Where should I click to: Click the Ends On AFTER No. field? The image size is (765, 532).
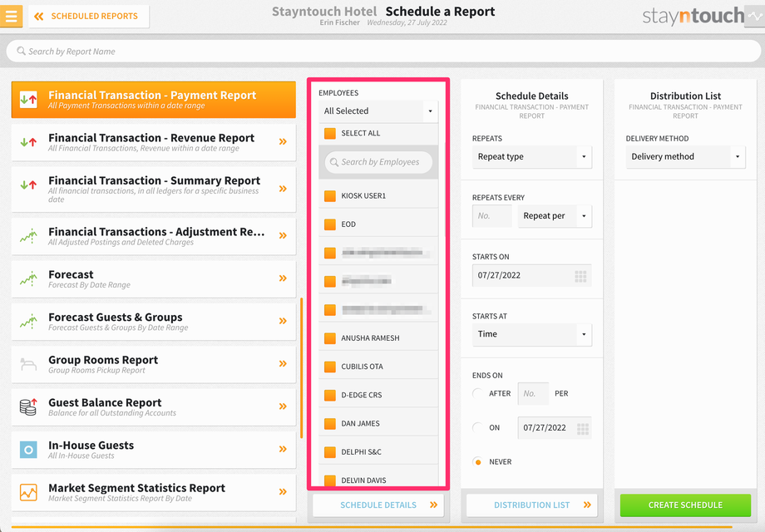[x=533, y=393]
